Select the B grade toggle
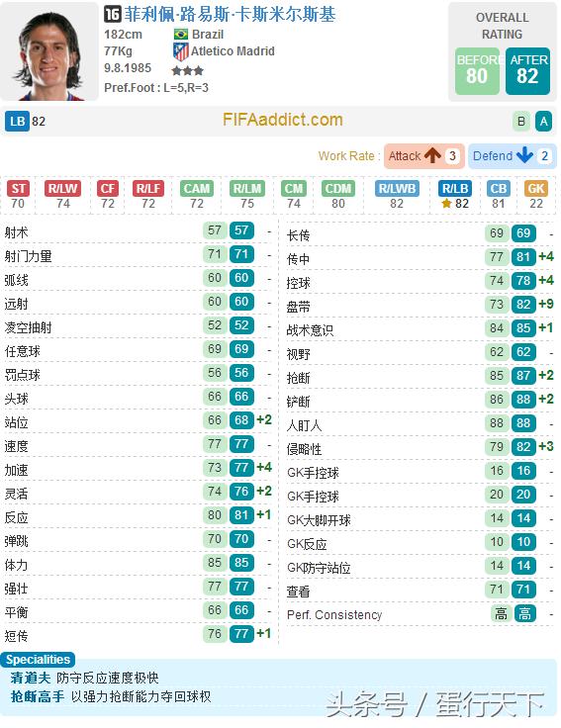 click(x=521, y=122)
